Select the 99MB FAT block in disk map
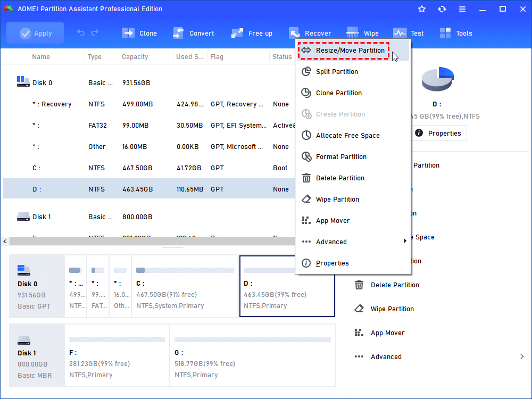This screenshot has width=532, height=399. point(98,286)
